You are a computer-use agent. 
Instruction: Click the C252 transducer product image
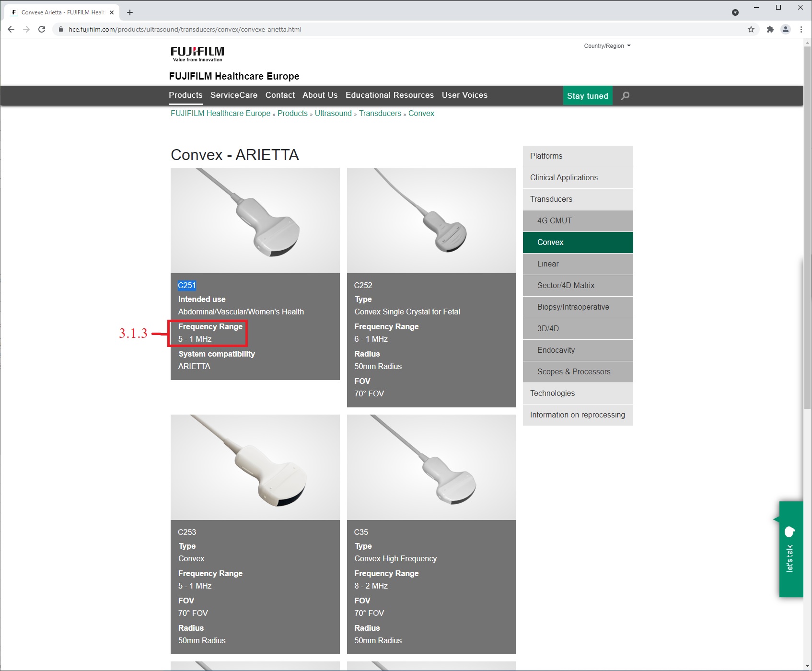(x=431, y=220)
